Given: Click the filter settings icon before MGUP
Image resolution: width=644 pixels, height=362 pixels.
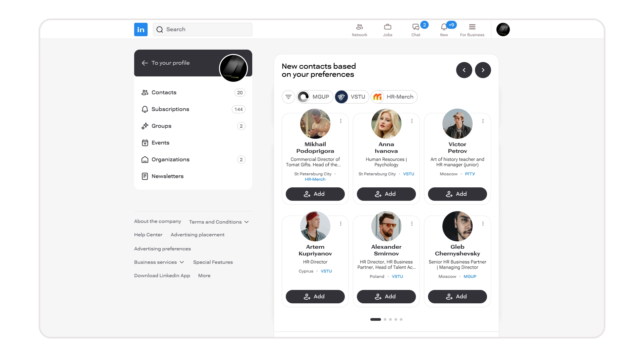Looking at the screenshot, I should click(288, 97).
